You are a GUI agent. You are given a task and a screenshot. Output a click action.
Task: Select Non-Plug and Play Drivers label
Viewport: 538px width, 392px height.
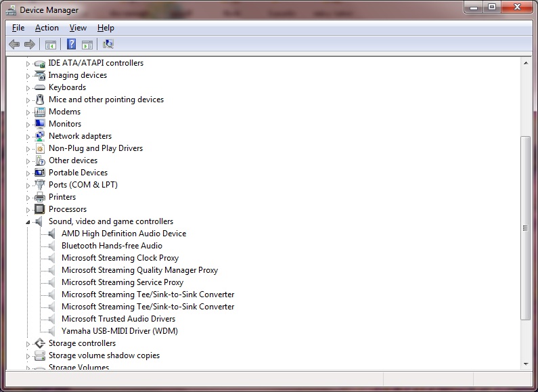point(95,148)
